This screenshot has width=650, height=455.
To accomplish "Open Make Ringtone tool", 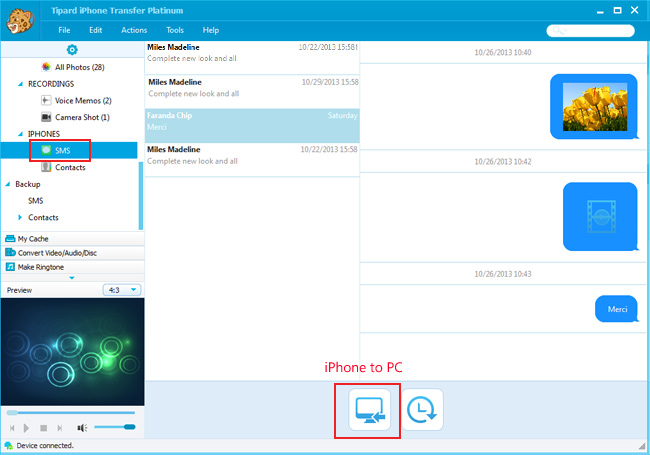I will click(x=73, y=267).
